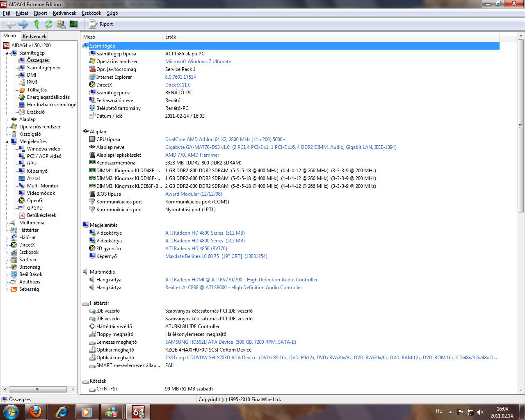The image size is (525, 420).
Task: Open Realtek ALC888 audio controller link
Action: point(233,288)
